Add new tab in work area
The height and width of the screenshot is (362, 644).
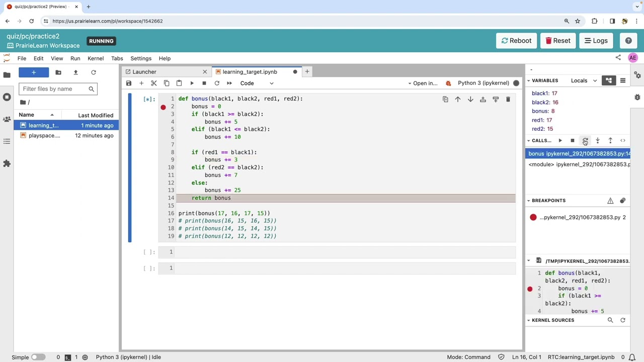pos(307,72)
